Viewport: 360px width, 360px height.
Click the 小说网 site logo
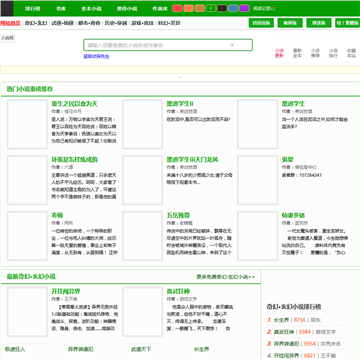click(x=7, y=38)
